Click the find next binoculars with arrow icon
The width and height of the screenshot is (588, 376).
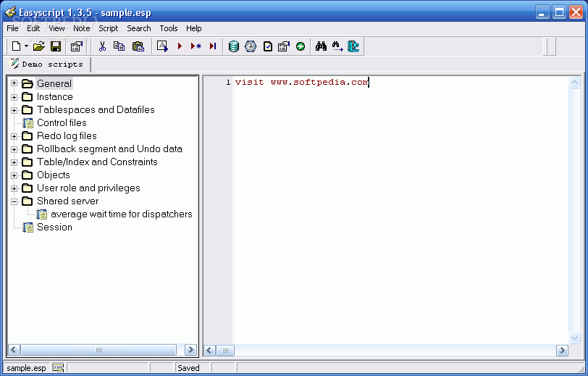[337, 46]
